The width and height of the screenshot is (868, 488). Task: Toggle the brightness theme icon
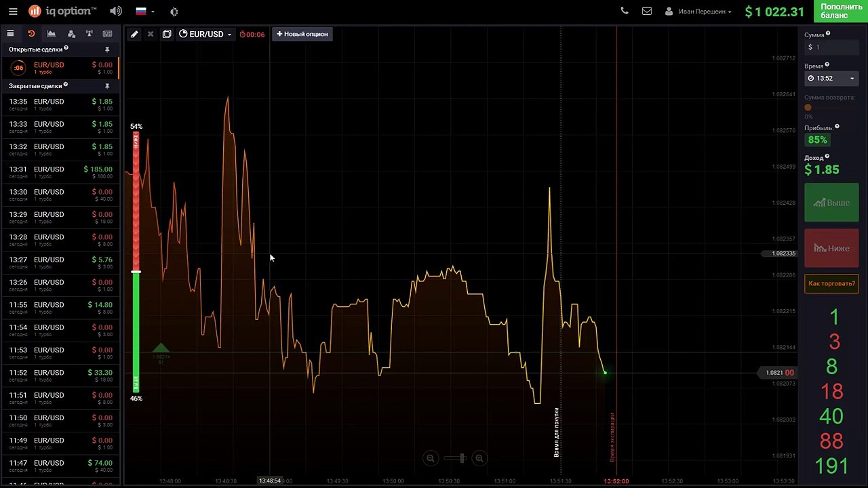(x=174, y=12)
